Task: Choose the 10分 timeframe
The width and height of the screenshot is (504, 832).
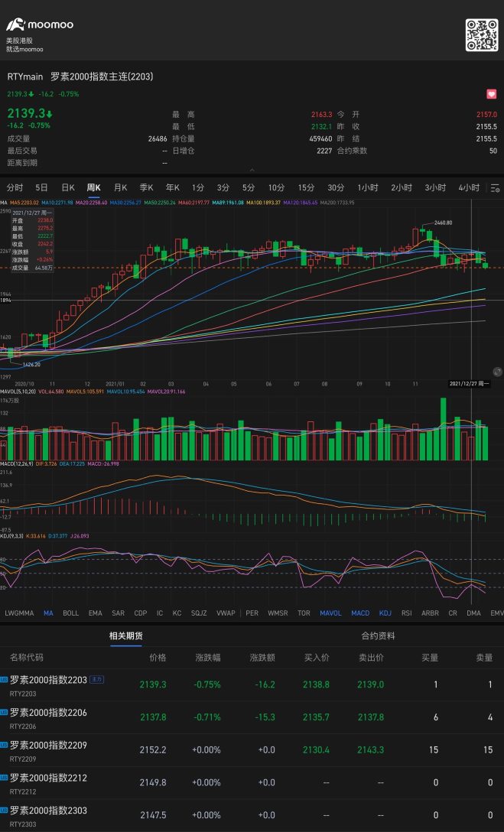Action: [276, 188]
